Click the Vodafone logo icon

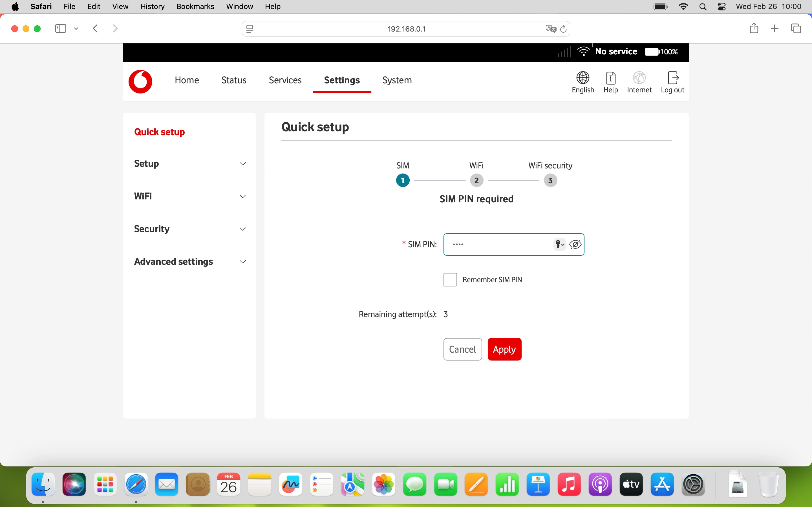click(140, 81)
